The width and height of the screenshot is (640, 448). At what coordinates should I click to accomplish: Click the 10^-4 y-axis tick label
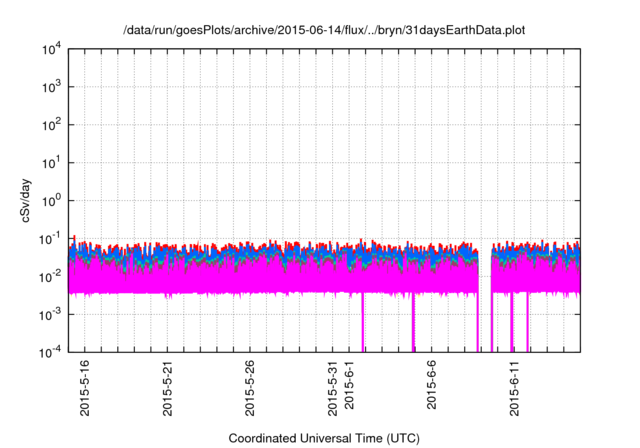pos(50,351)
